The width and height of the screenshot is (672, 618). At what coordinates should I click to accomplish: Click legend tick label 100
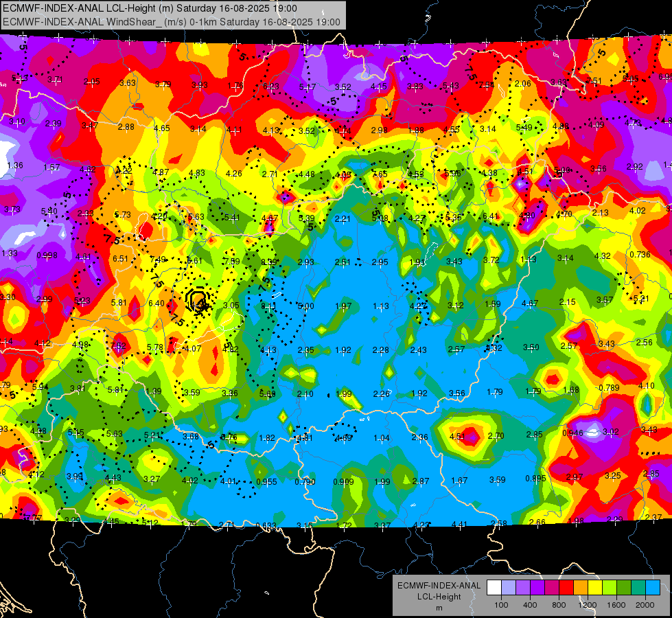501,605
